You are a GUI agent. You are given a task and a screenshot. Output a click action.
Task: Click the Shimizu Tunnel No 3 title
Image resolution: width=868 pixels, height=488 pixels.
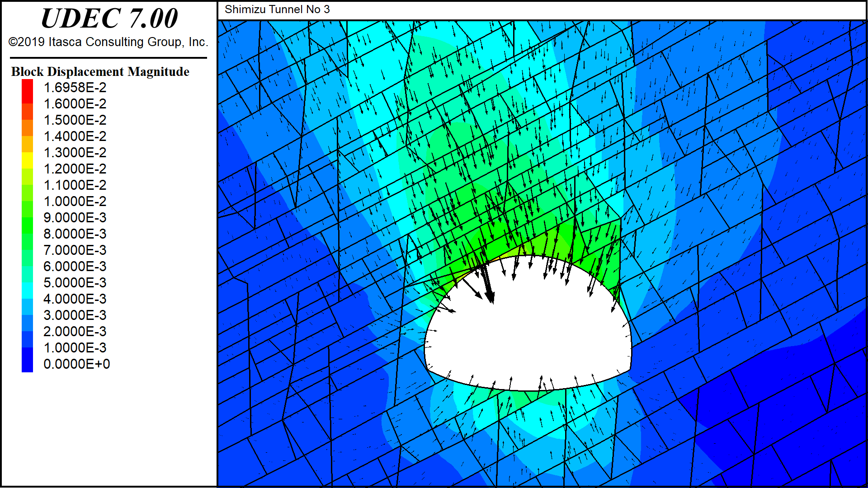click(277, 9)
